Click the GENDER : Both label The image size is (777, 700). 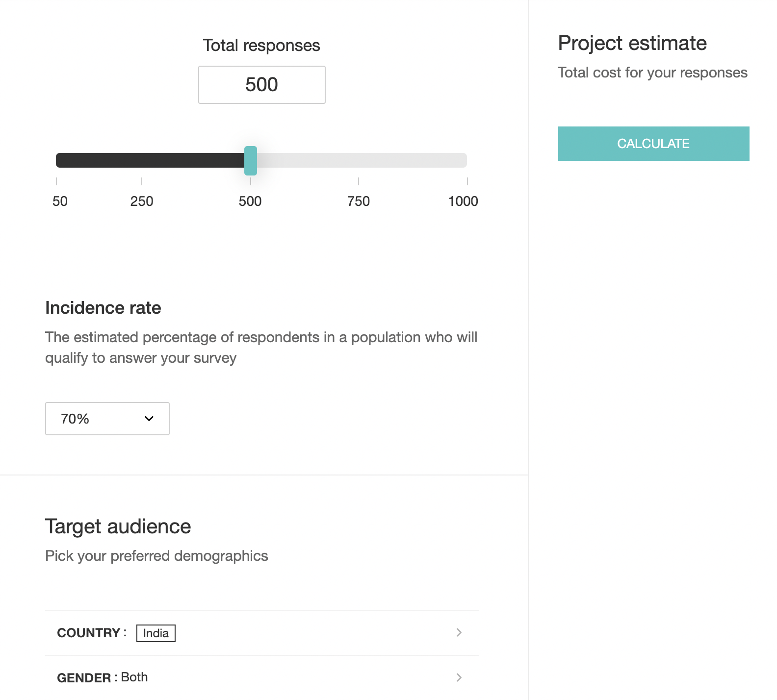point(103,677)
